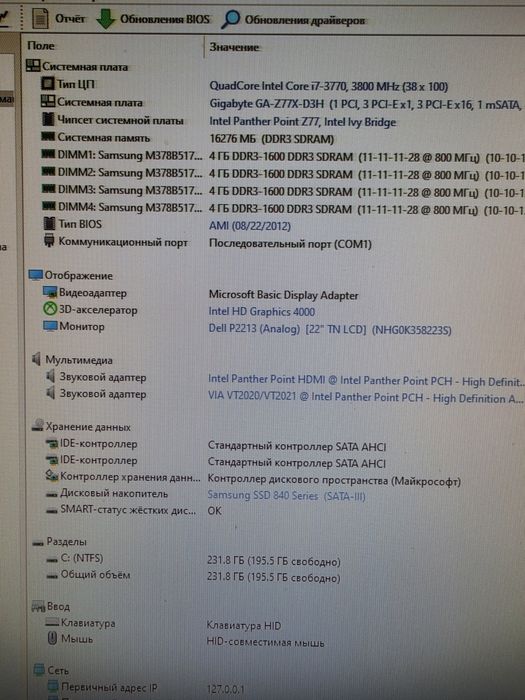Click the Мышь mouse icon
Screen dimensions: 525x700
(x=52, y=639)
